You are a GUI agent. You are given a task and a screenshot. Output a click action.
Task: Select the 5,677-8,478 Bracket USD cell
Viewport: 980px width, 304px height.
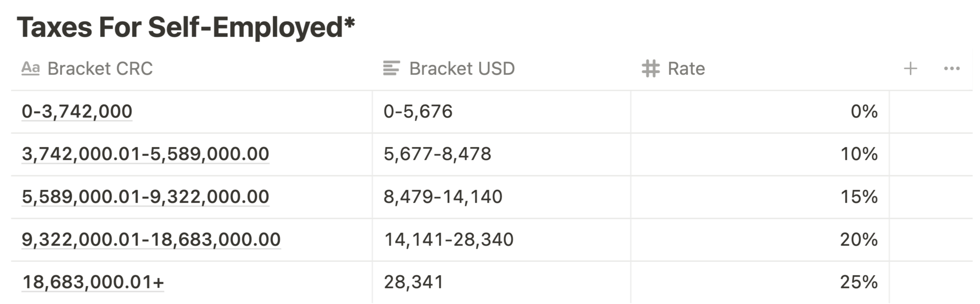coord(502,155)
